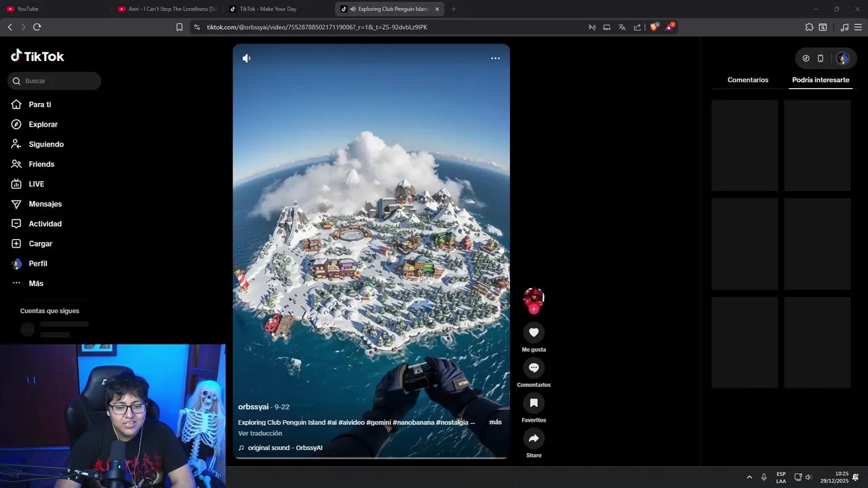
Task: Go back in browser history
Action: tap(10, 27)
